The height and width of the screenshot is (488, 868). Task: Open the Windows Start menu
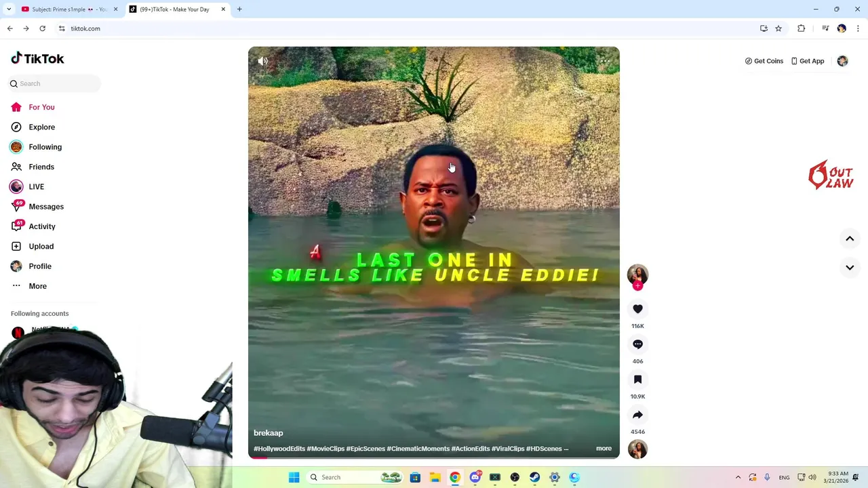tap(294, 477)
